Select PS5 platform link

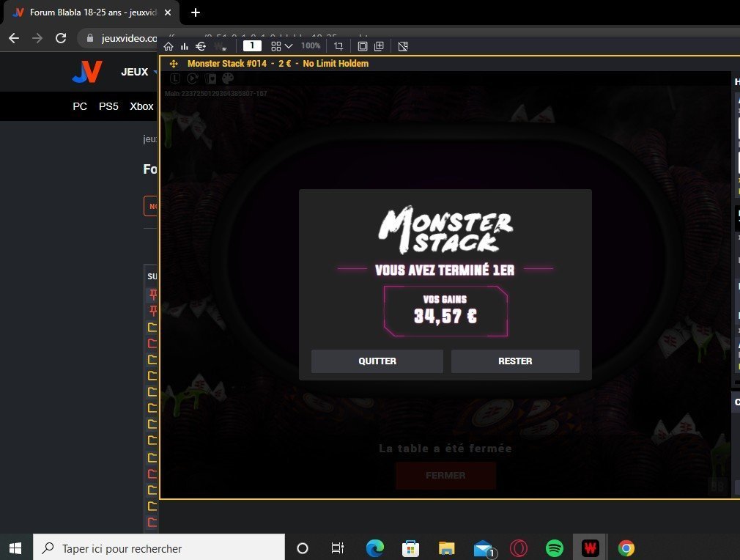click(x=108, y=106)
